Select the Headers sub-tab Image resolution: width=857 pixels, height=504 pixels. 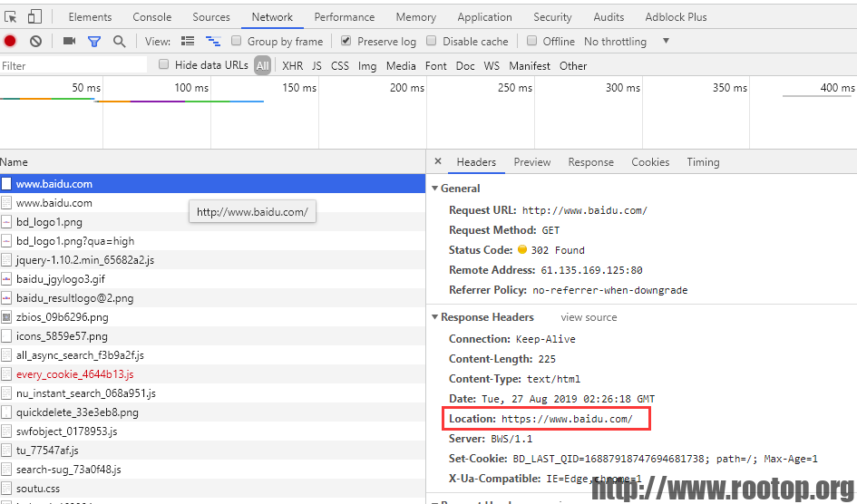coord(476,162)
